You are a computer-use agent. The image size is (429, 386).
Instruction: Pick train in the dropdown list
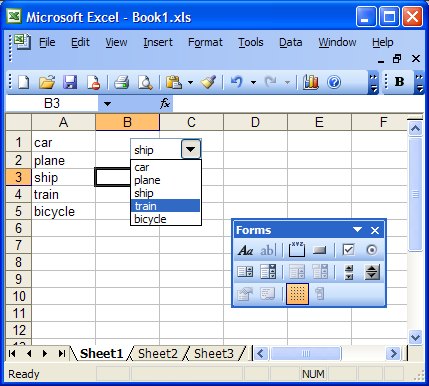coord(166,206)
